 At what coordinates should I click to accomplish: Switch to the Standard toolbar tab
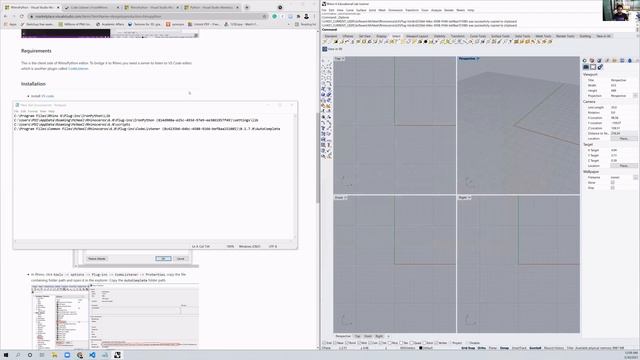pyautogui.click(x=331, y=36)
